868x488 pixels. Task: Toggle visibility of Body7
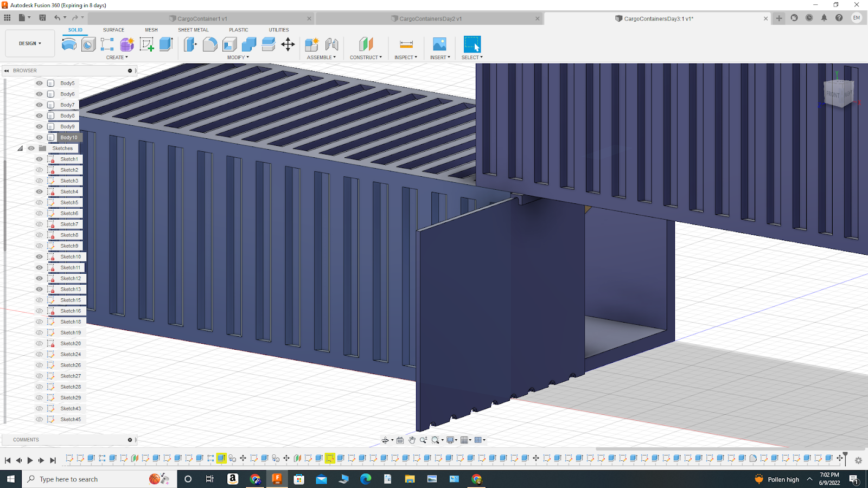click(x=39, y=105)
